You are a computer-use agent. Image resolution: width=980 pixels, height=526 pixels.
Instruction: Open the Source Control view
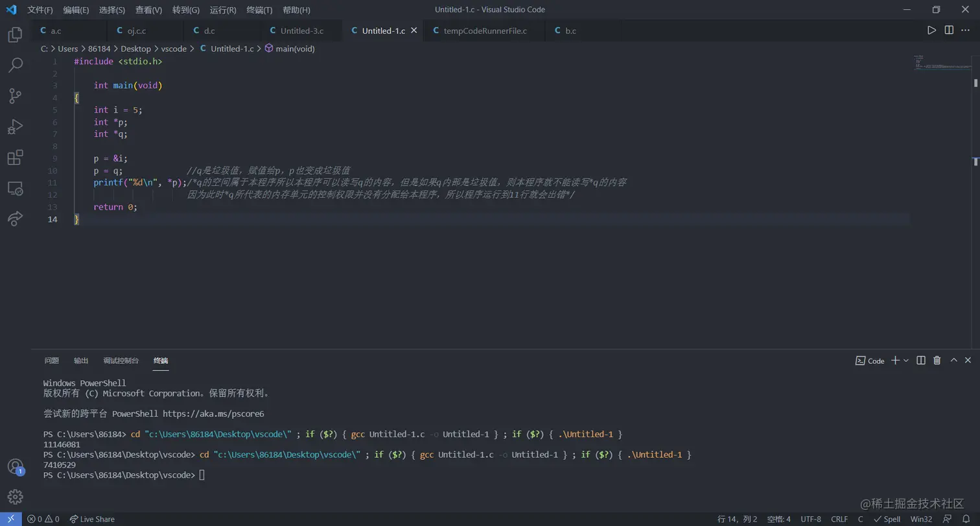pyautogui.click(x=15, y=96)
